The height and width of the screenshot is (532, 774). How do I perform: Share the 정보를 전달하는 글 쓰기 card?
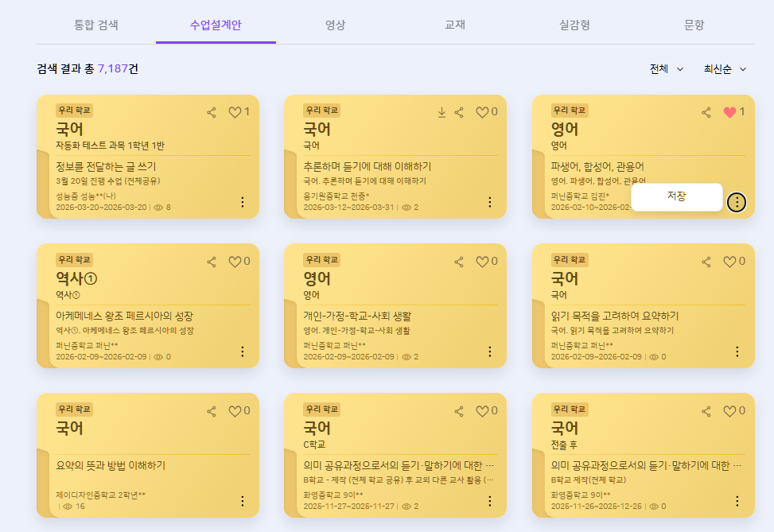[212, 113]
